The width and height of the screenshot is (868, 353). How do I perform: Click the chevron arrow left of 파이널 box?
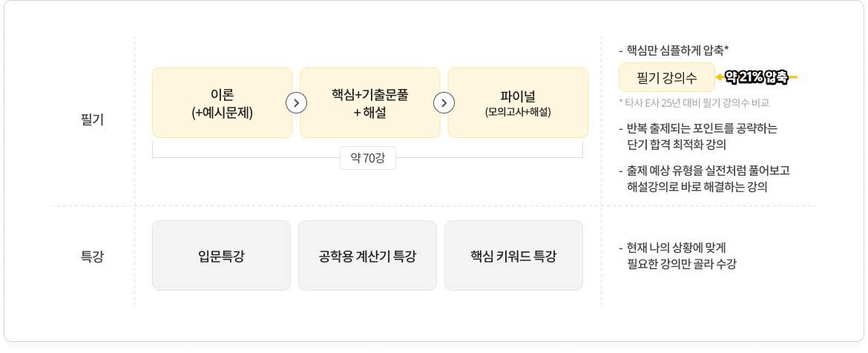(x=444, y=102)
